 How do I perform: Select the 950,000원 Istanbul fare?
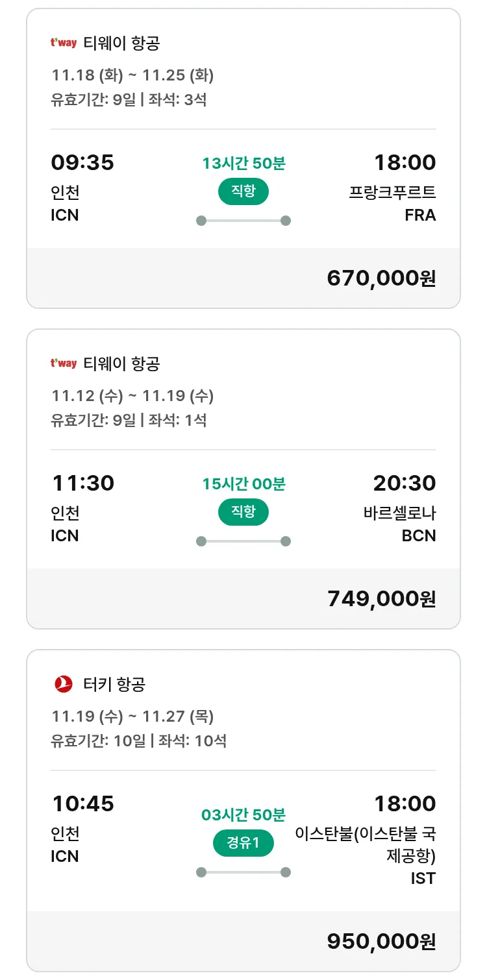click(x=381, y=941)
